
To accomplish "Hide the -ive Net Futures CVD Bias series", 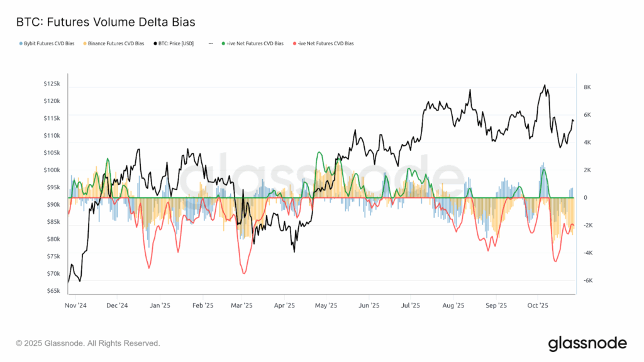I will 325,44.
